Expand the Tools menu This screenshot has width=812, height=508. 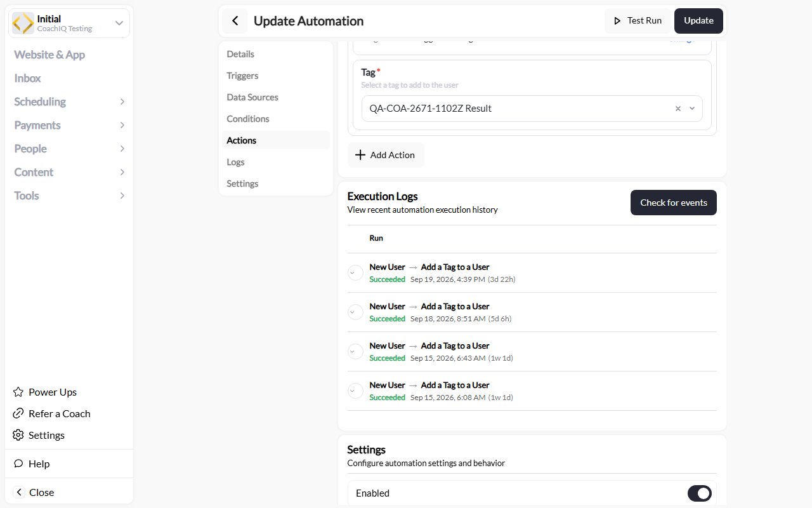pyautogui.click(x=122, y=196)
